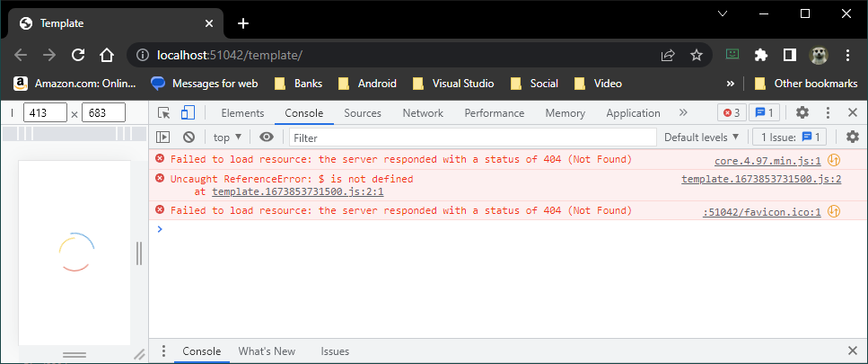Screen dimensions: 868x364
Task: Open Console settings gear icon
Action: (x=853, y=138)
